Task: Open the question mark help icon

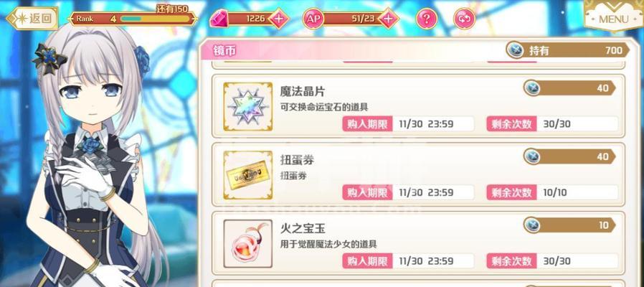Action: (427, 19)
